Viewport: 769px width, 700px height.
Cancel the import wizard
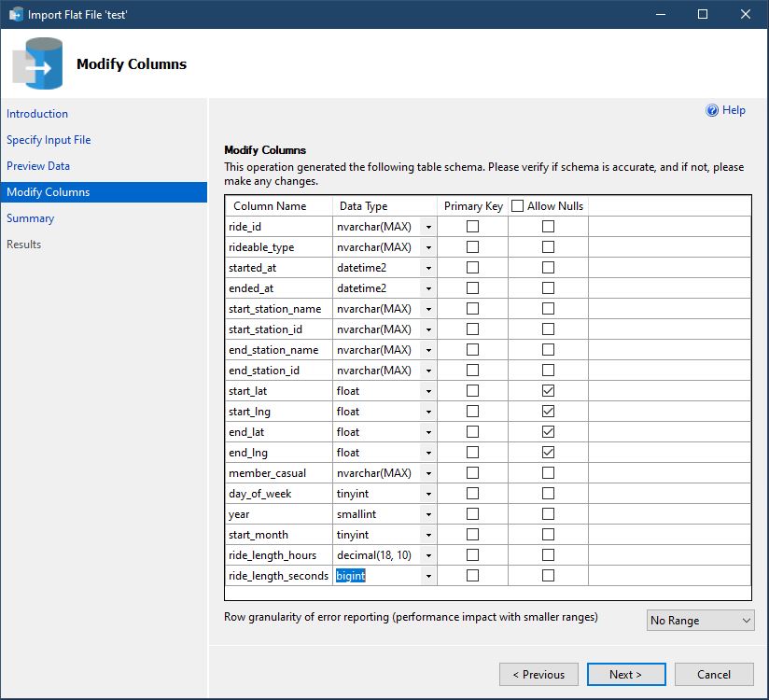(714, 675)
